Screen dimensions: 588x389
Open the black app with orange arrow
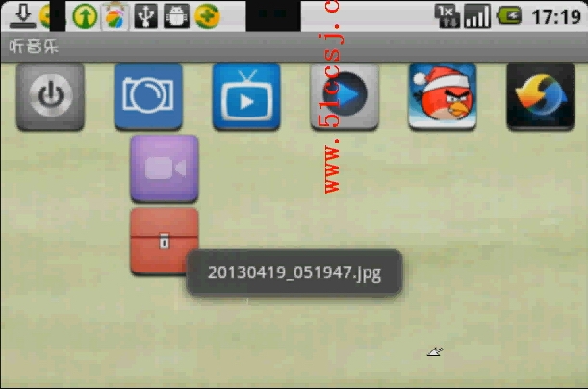540,96
